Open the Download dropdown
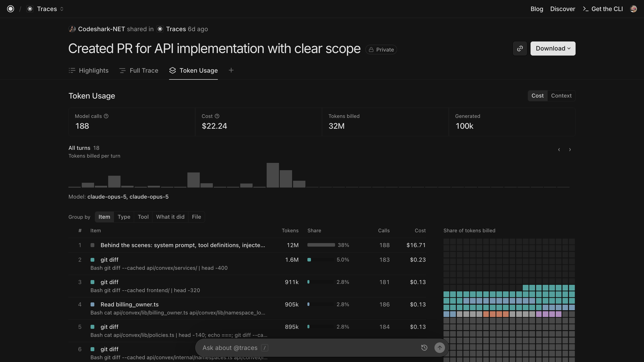This screenshot has width=644, height=362. tap(553, 49)
